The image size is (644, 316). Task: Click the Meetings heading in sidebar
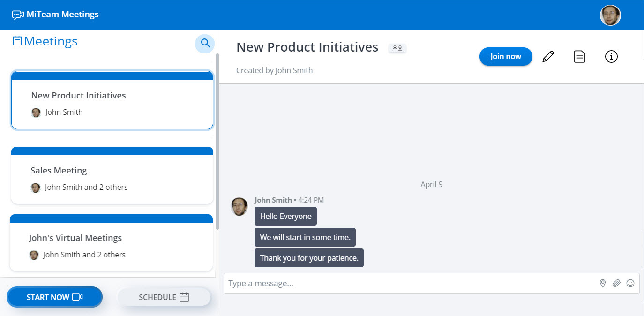[50, 41]
